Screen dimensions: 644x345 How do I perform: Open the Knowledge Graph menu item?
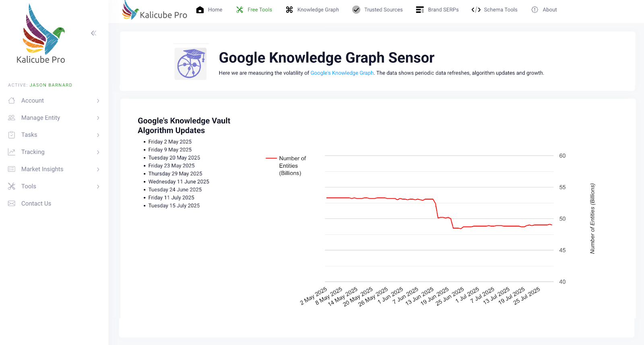312,10
